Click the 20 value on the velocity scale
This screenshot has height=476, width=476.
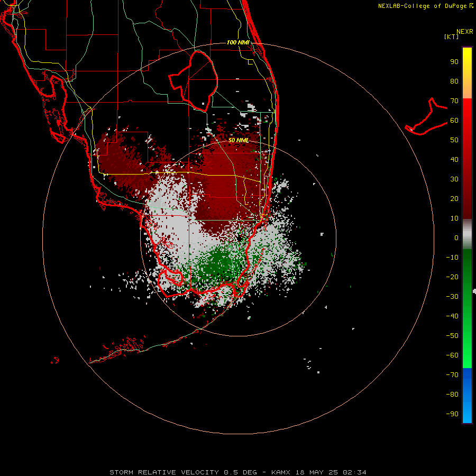tap(454, 199)
